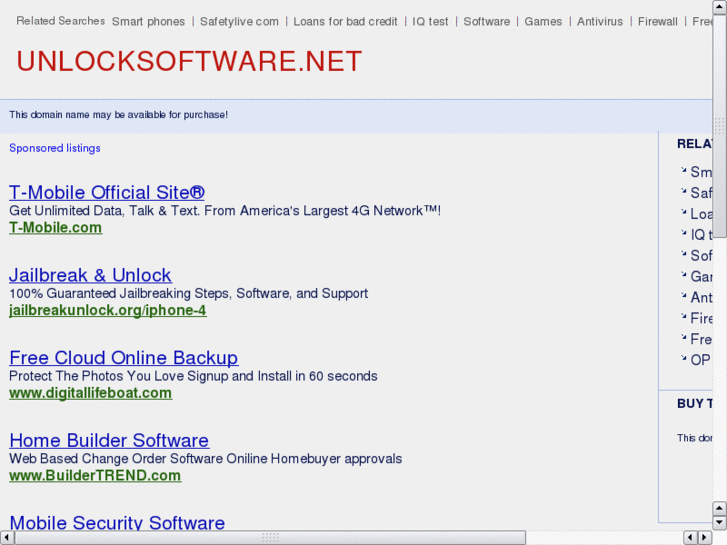Open the Jailbreak & Unlock listing

pos(90,276)
